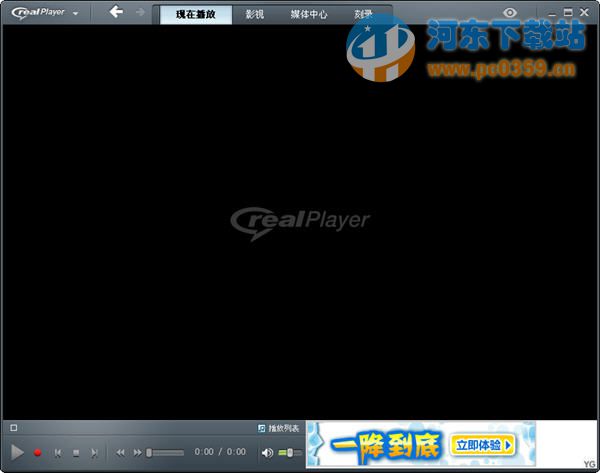
Task: Switch to the 刻录 tab
Action: 363,15
